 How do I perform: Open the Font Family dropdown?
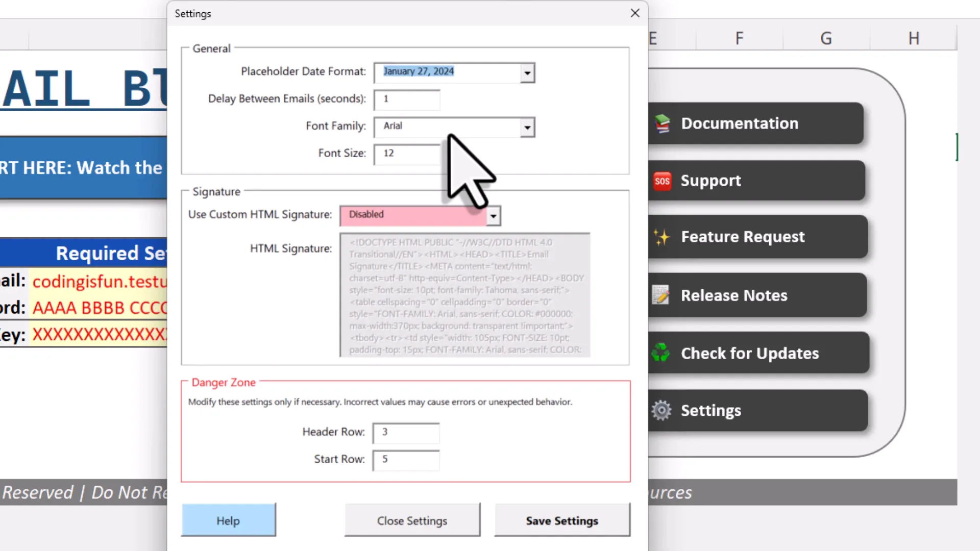(527, 128)
